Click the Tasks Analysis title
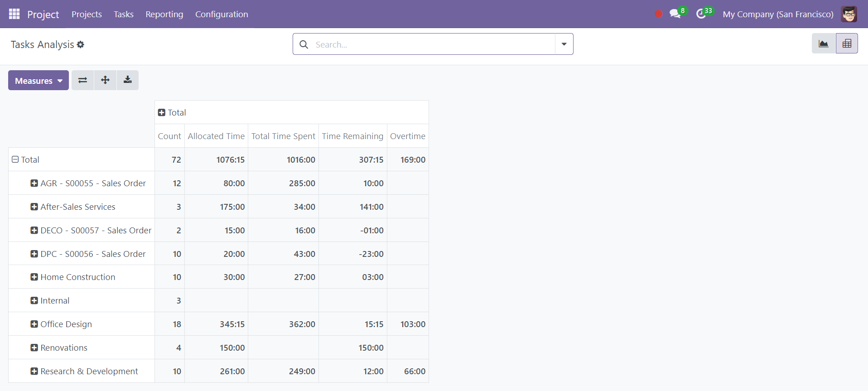The image size is (868, 391). coord(42,44)
